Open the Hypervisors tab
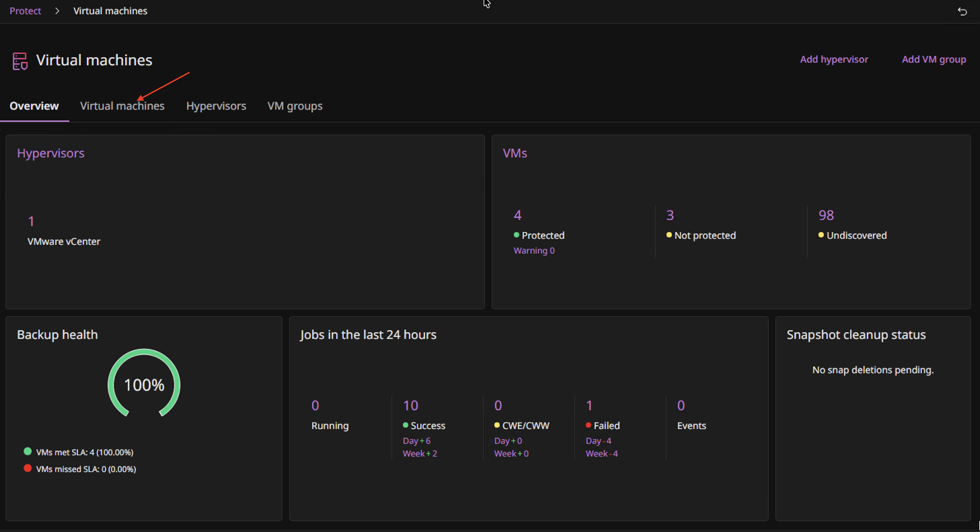 [x=216, y=106]
